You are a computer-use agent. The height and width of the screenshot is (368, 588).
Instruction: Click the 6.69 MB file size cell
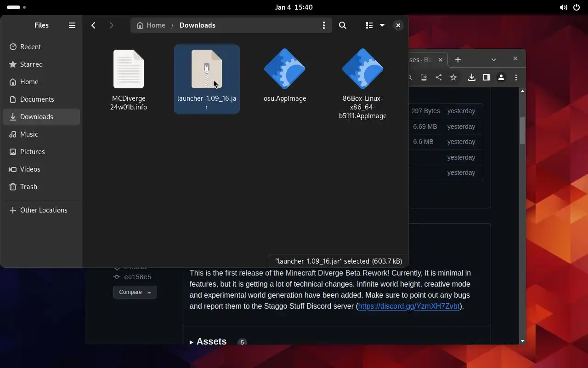pyautogui.click(x=425, y=126)
